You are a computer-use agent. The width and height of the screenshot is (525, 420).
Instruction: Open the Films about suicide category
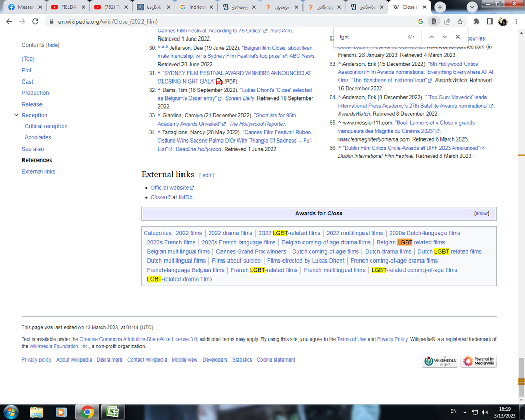pos(236,261)
